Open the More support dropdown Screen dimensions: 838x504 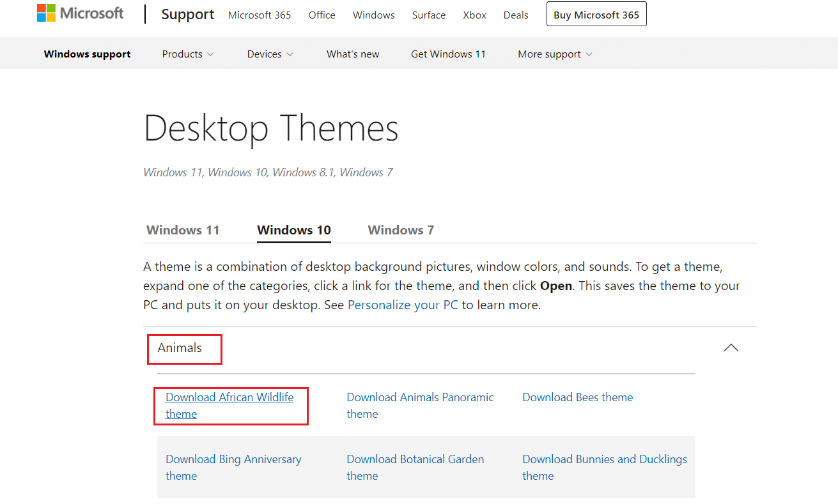click(554, 54)
